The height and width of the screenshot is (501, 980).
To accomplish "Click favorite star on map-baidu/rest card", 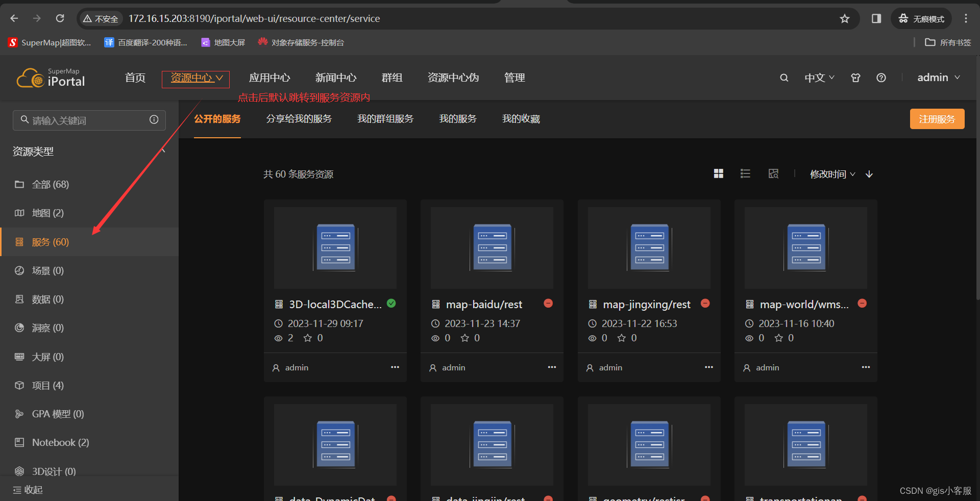I will 464,338.
